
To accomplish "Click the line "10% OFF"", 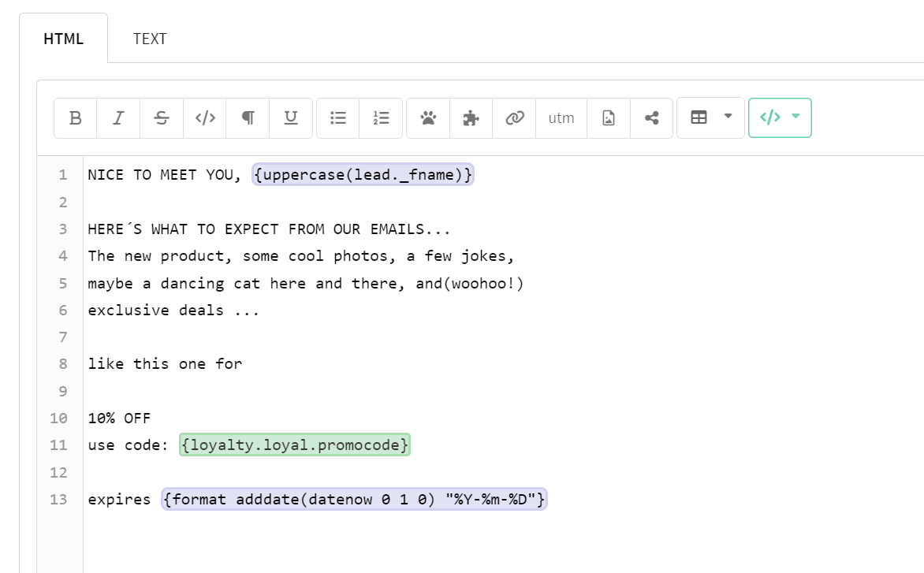I will click(x=120, y=418).
